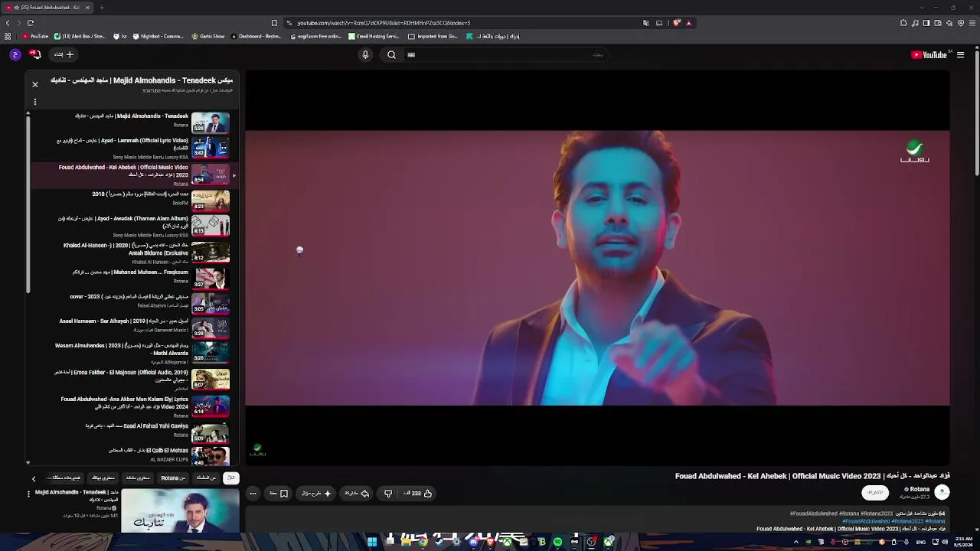This screenshot has width=980, height=551.
Task: Open the YouTube Create button
Action: click(64, 54)
